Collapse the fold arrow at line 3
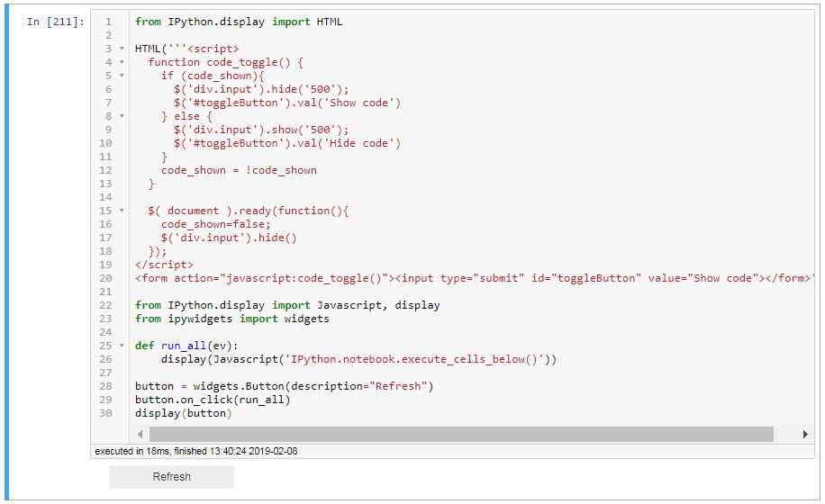Viewport: 825px width, 504px height. pyautogui.click(x=122, y=49)
